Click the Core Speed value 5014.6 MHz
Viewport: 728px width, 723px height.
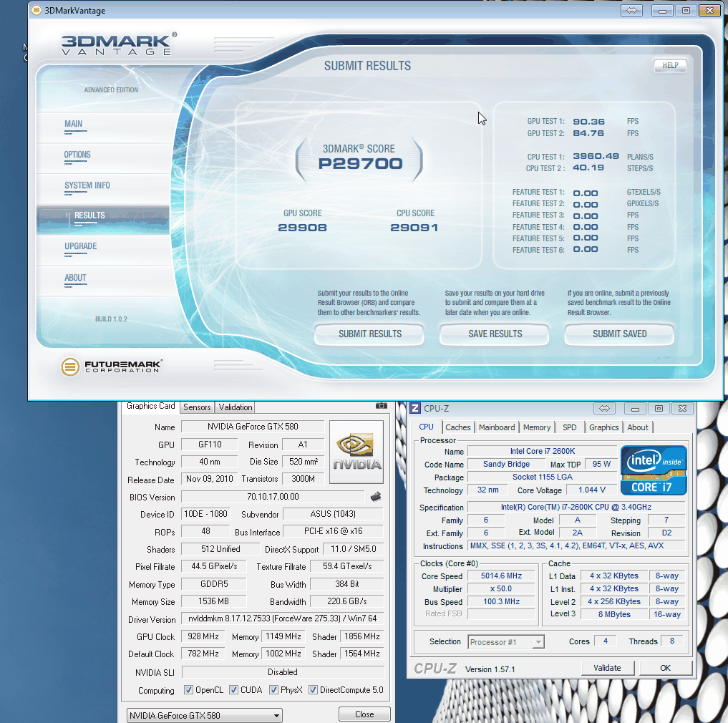pyautogui.click(x=501, y=576)
